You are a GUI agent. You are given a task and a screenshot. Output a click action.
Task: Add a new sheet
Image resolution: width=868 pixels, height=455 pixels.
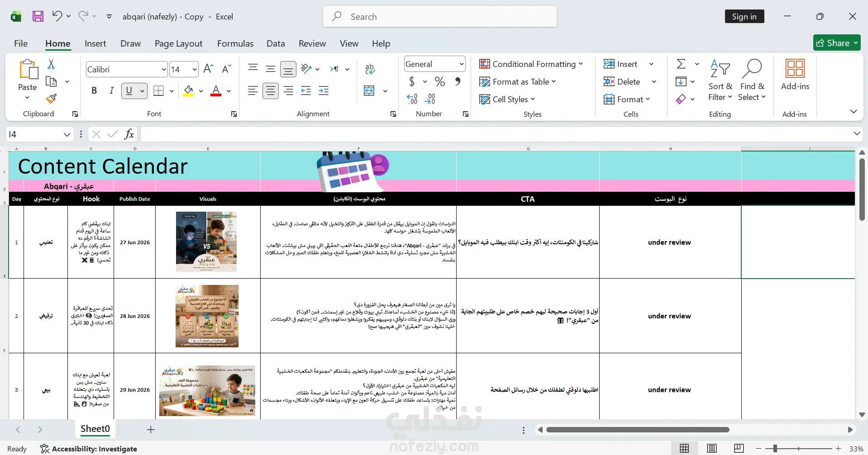point(151,429)
